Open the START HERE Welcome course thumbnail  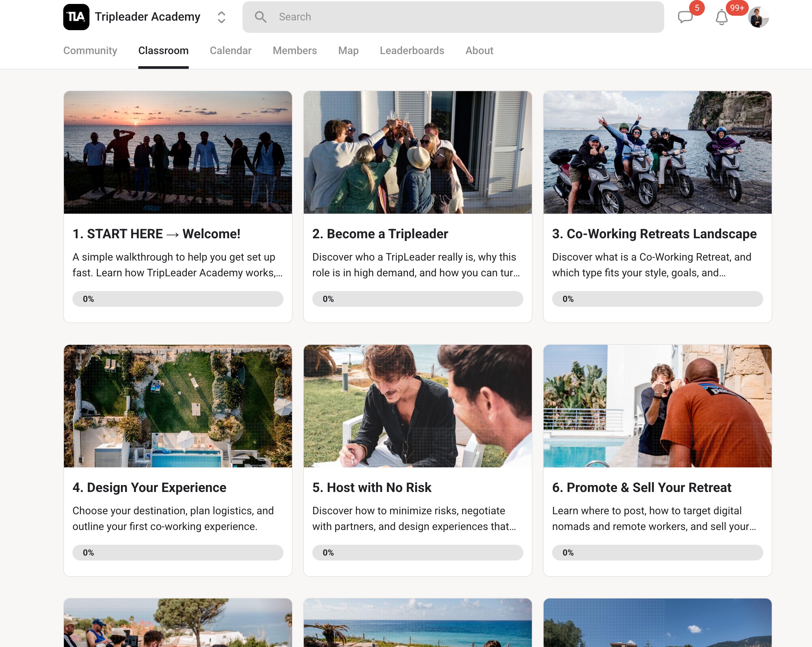(x=178, y=152)
